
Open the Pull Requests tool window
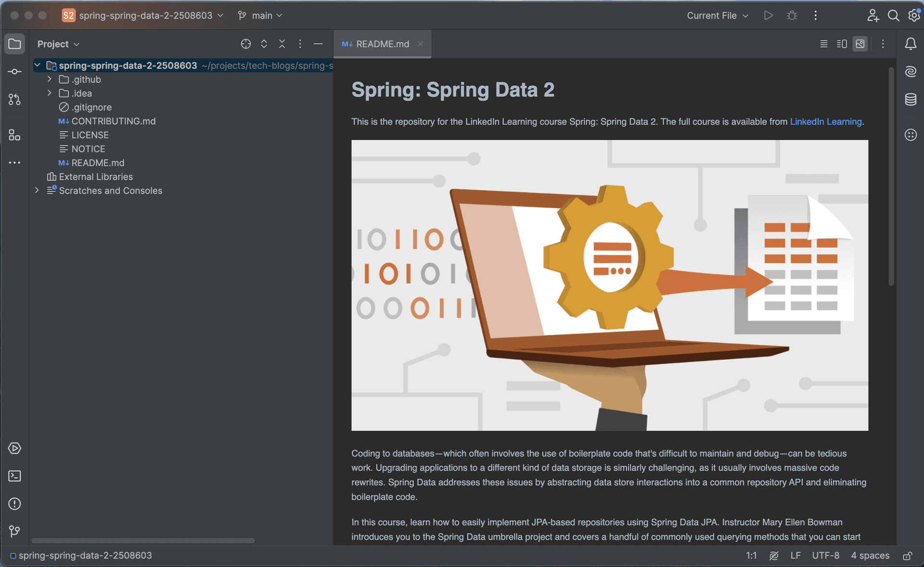(14, 100)
